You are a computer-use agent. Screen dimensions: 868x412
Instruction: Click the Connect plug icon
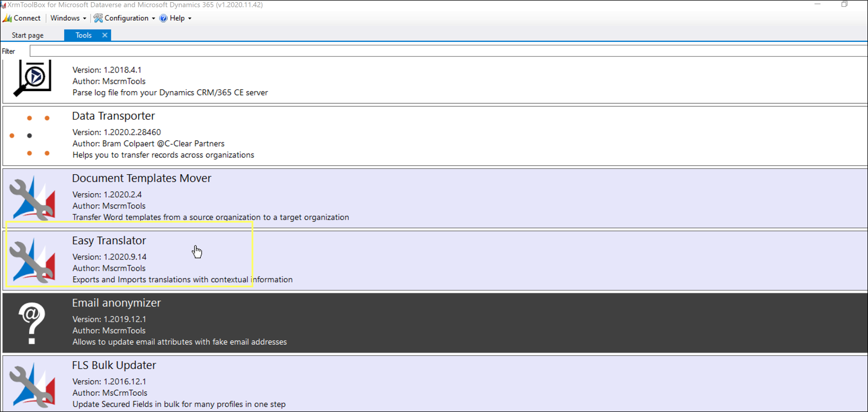click(x=7, y=18)
